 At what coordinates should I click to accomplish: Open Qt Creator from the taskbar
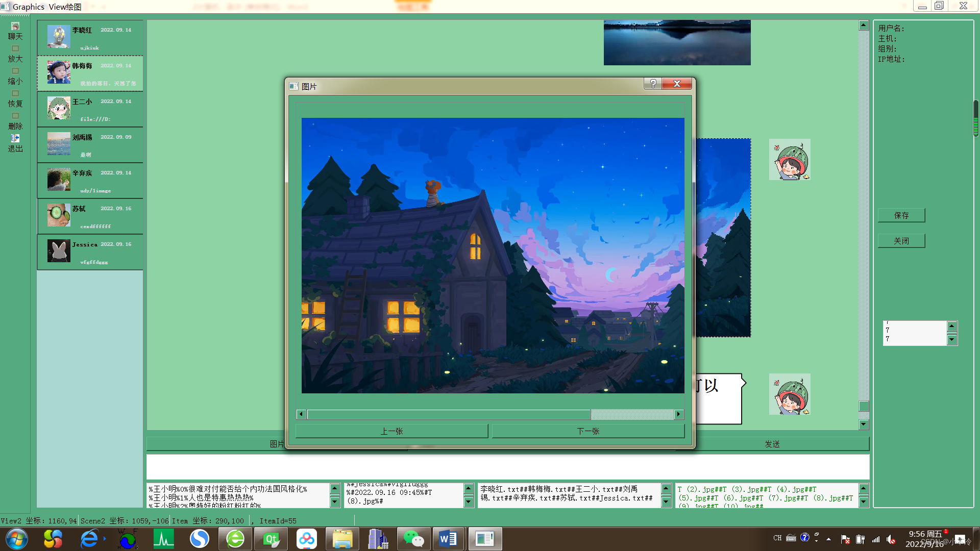(271, 539)
